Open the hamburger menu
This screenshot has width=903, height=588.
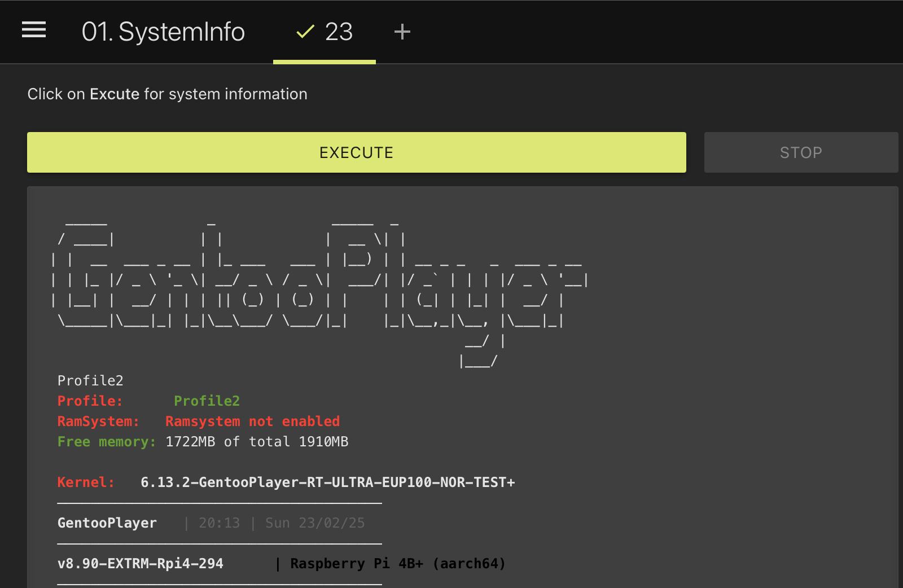(x=34, y=30)
